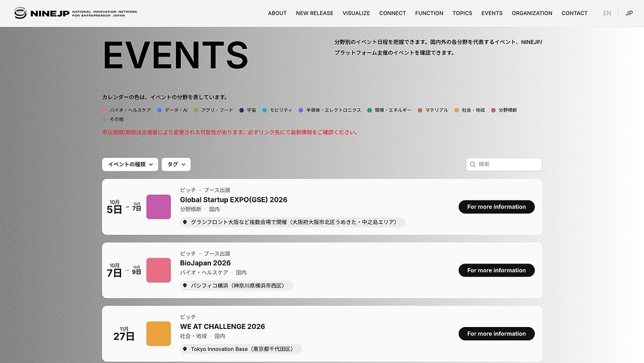Click location pin icon for Tokyo Innovation Base

click(185, 349)
